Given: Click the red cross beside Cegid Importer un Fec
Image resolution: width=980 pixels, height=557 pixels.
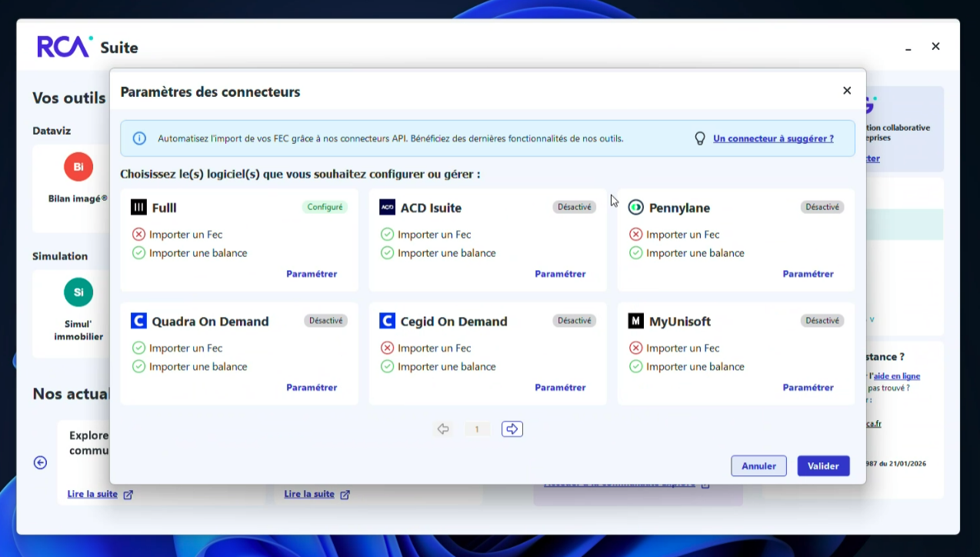Looking at the screenshot, I should (387, 349).
